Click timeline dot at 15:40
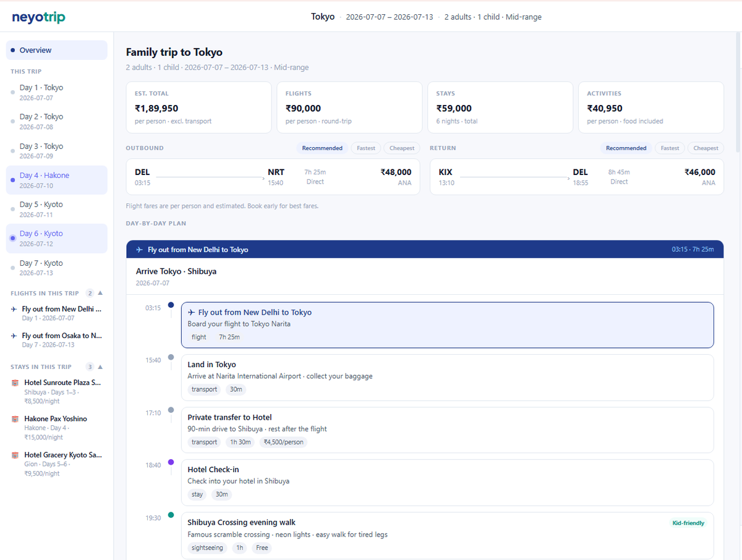Screen dimensions: 742x560 click(171, 357)
